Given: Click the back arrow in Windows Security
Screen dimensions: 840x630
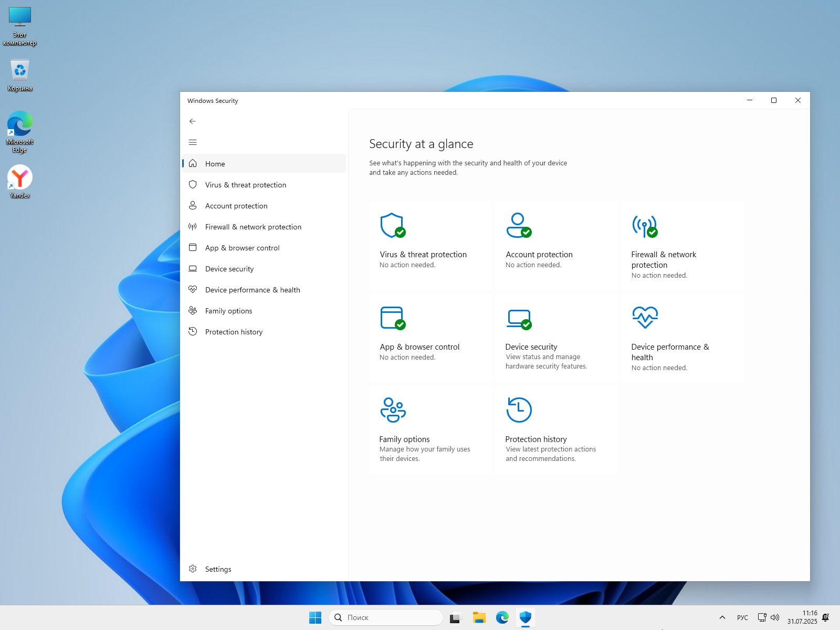Looking at the screenshot, I should point(193,121).
